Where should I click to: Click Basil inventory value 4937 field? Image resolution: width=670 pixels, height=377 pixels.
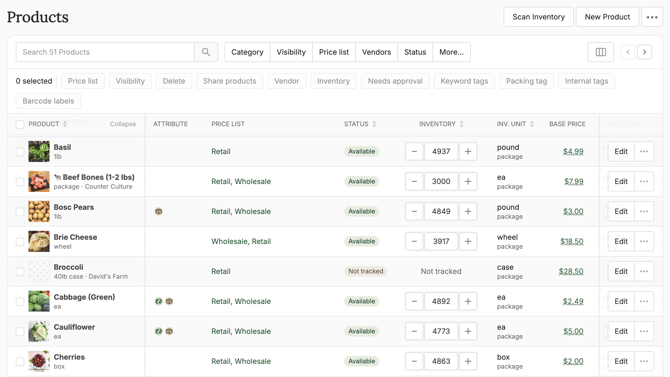[x=441, y=151]
